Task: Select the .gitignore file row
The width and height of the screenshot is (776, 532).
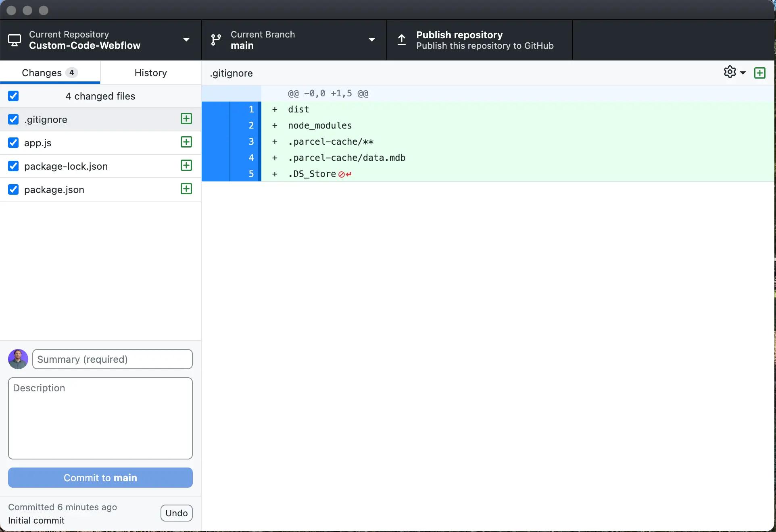Action: (x=100, y=119)
